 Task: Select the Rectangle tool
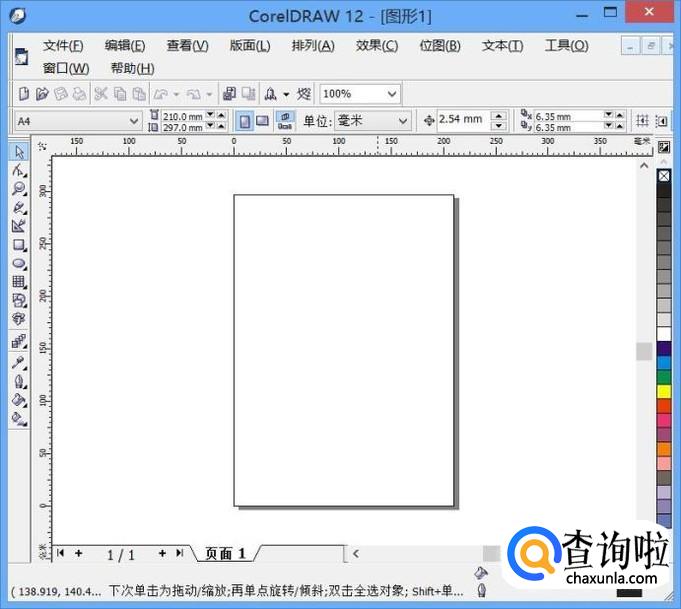tap(18, 245)
